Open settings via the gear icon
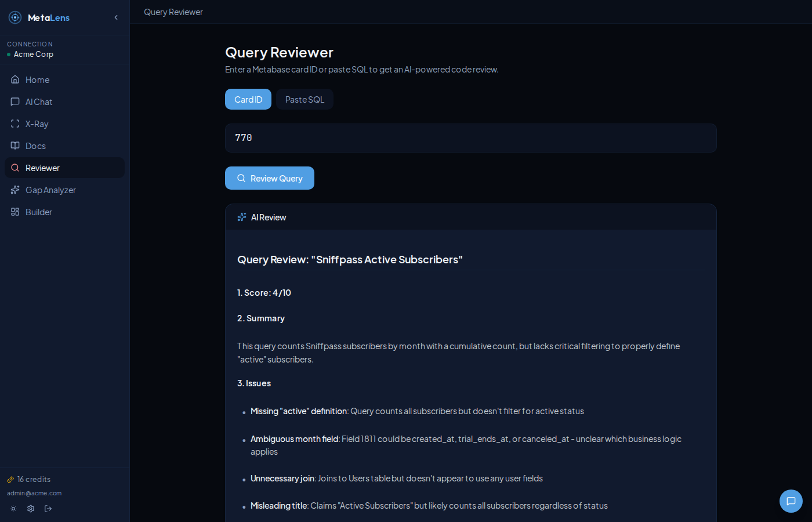812x522 pixels. pyautogui.click(x=30, y=509)
